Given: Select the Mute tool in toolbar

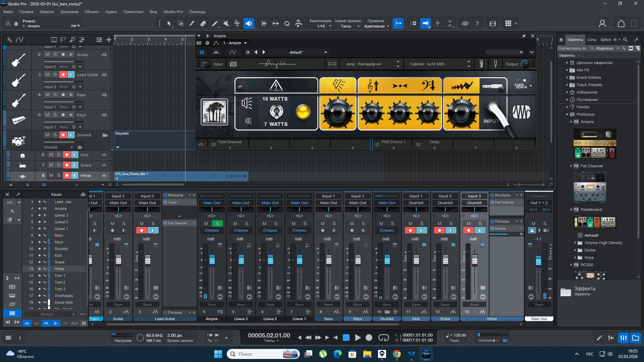Looking at the screenshot, I should pos(226,23).
